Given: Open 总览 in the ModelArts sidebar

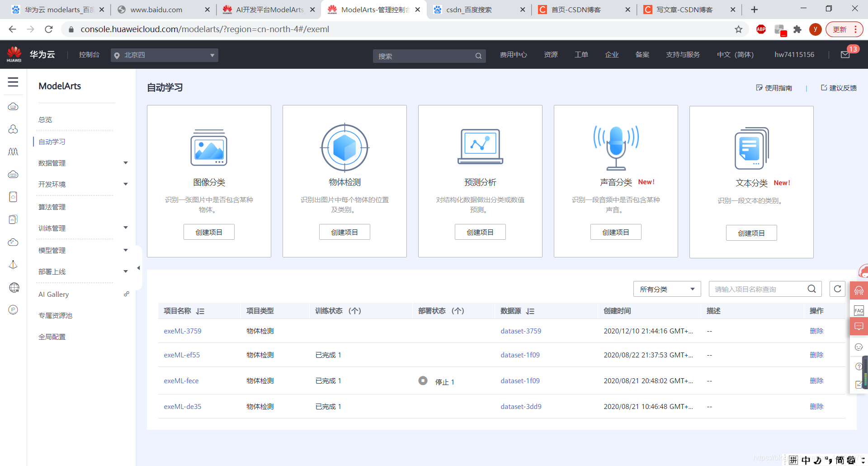Looking at the screenshot, I should click(45, 119).
